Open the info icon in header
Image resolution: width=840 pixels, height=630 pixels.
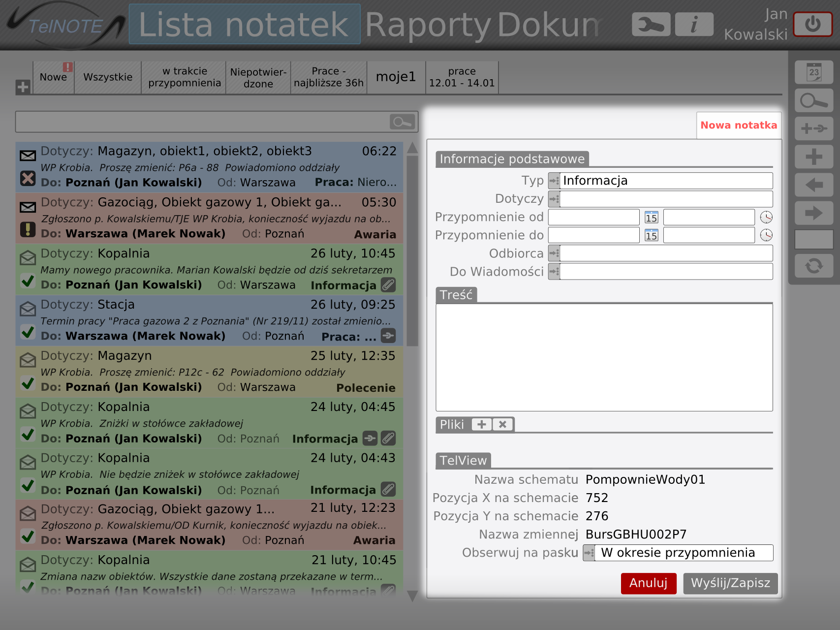tap(694, 24)
